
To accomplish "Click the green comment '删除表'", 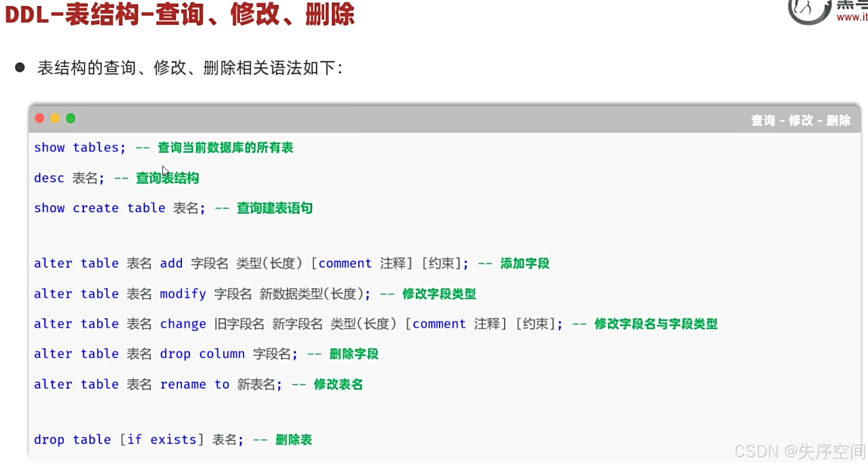I will (x=294, y=439).
